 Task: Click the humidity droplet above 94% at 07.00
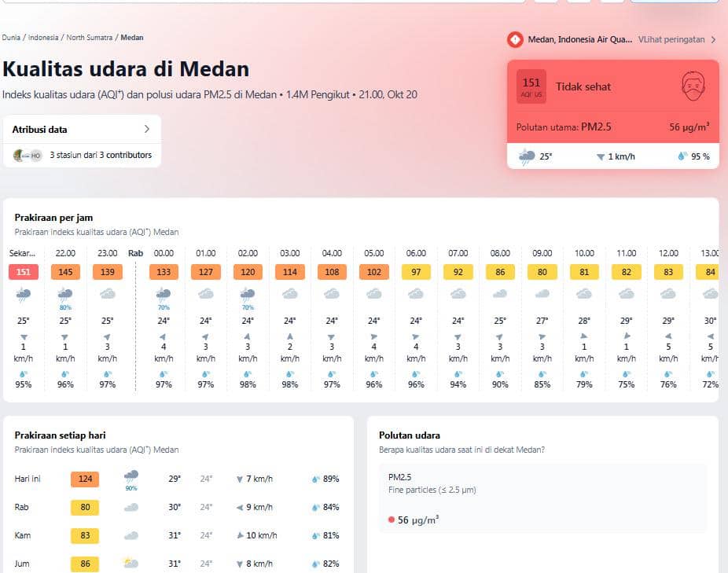(x=458, y=374)
